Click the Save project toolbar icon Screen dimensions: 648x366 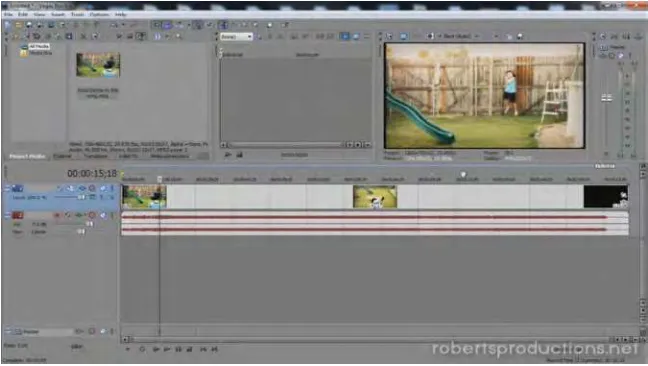(x=29, y=25)
